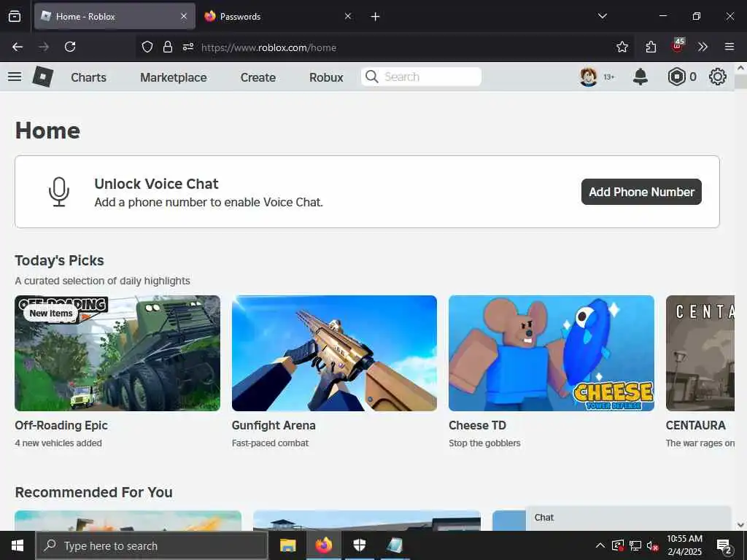Click the muted volume tray icon
This screenshot has width=747, height=560.
652,545
